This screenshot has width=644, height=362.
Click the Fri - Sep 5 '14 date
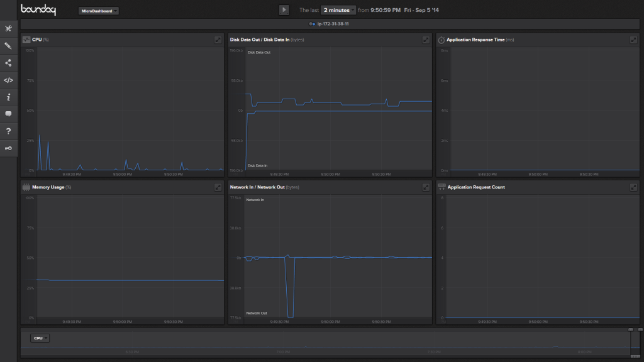(x=421, y=10)
